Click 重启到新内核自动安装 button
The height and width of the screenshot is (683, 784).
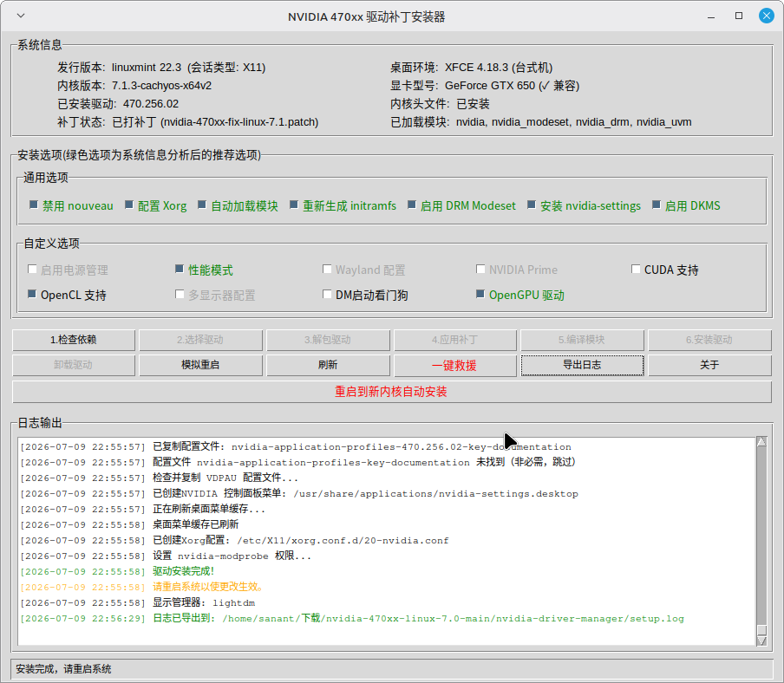tap(391, 392)
